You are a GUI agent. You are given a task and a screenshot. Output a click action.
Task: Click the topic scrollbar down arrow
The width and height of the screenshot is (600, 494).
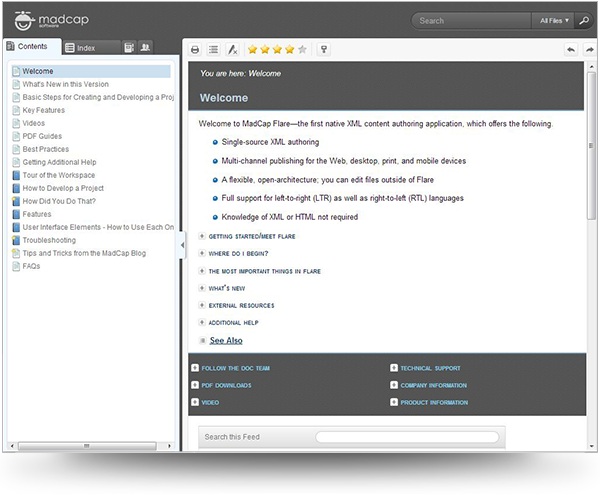pyautogui.click(x=592, y=446)
